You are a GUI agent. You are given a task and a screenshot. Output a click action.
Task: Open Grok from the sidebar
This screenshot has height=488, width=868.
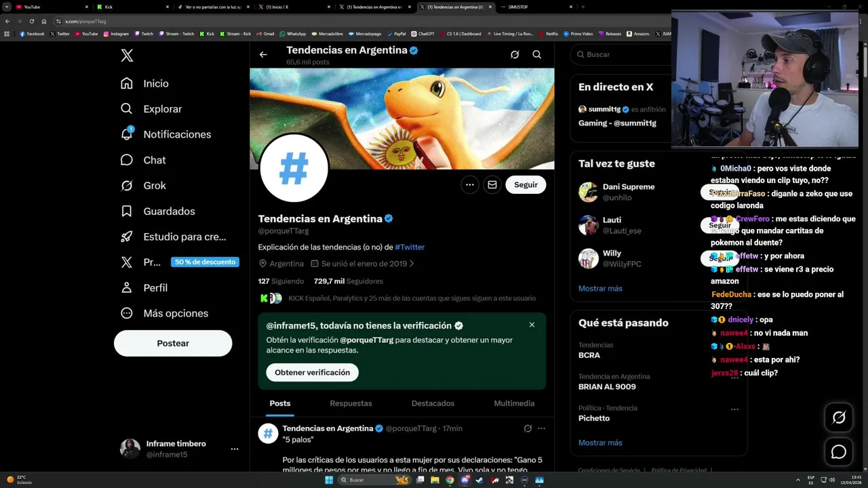(x=143, y=186)
